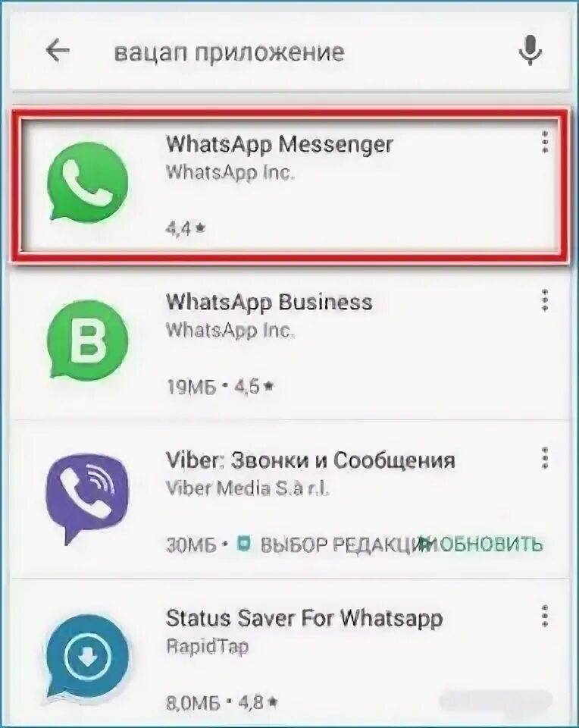The width and height of the screenshot is (579, 728).
Task: Tap the 4,4 star rating of WhatsApp Messenger
Action: click(x=186, y=228)
